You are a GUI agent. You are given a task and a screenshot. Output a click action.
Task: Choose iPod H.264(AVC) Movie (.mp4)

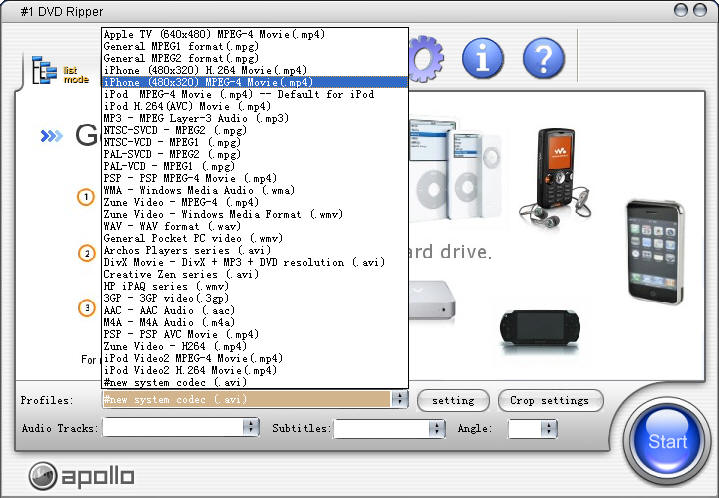point(254,106)
